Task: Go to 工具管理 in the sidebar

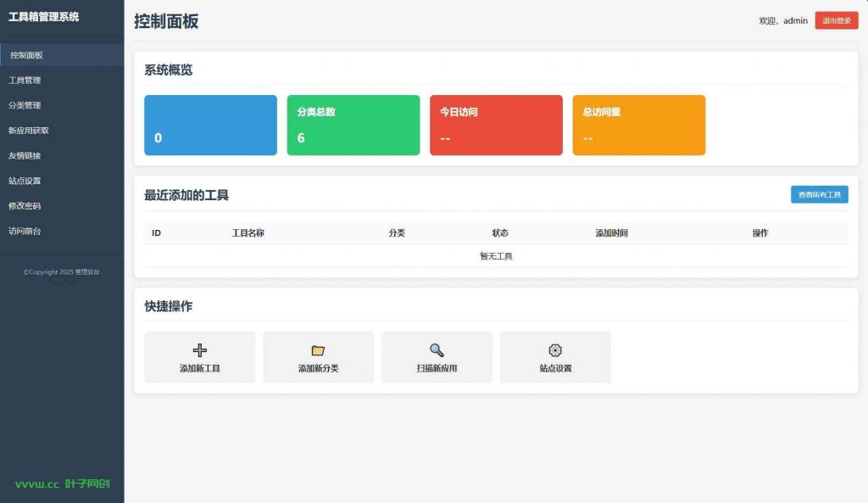Action: (62, 81)
